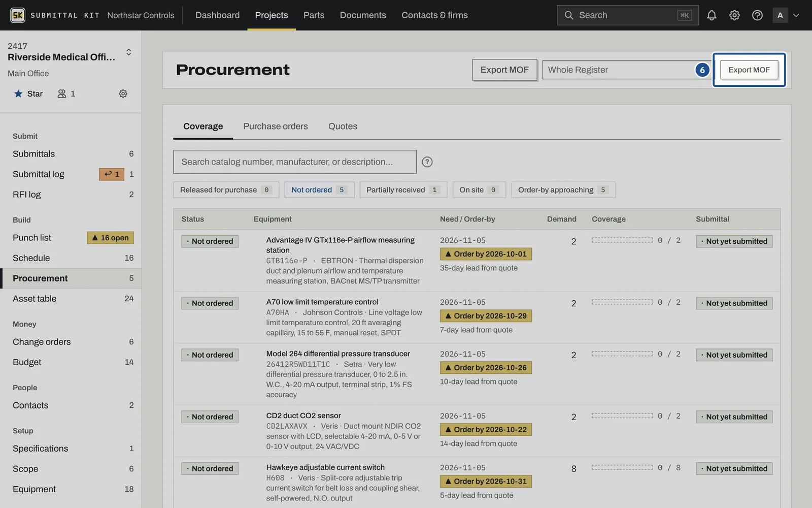Select the Coverage tab
812x508 pixels.
point(203,126)
